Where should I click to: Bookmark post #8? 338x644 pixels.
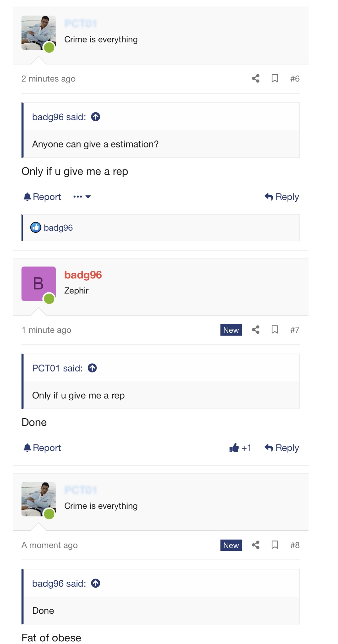point(275,545)
